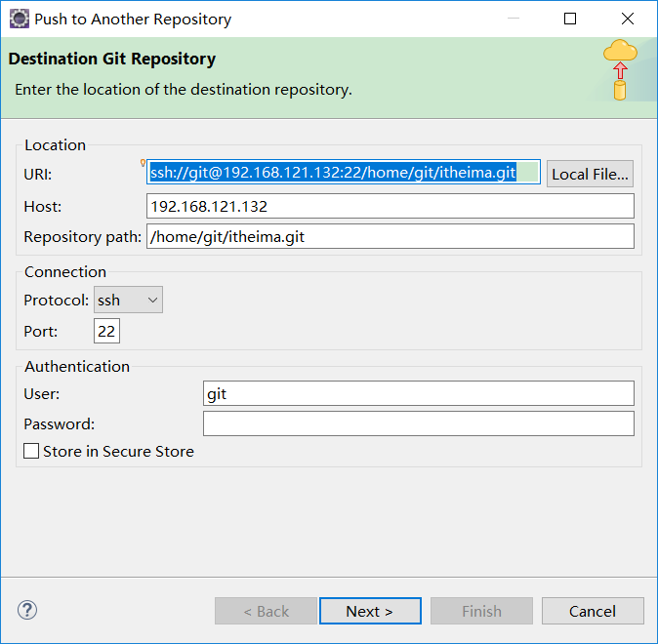Click the Push to Another Repository window title
658x644 pixels.
[x=133, y=20]
